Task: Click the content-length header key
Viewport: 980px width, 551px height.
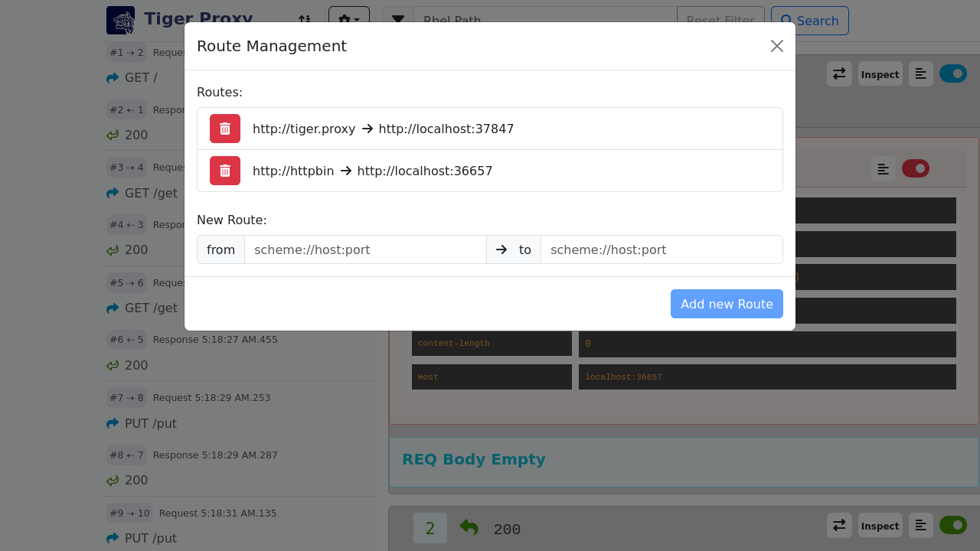Action: [x=492, y=344]
